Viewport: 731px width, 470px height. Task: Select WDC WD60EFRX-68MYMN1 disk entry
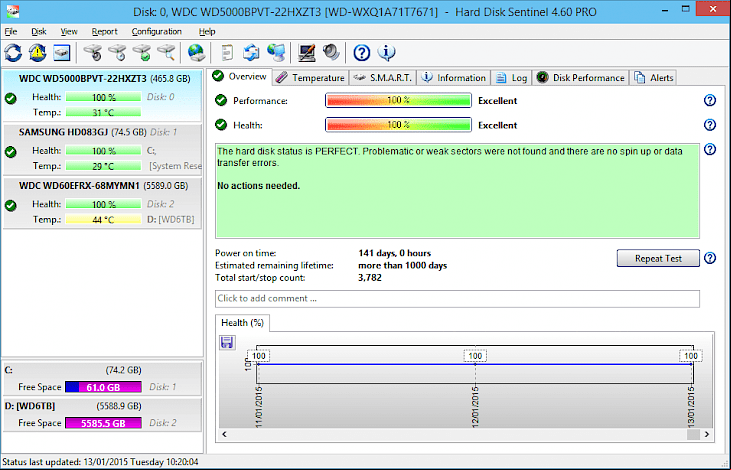[102, 203]
